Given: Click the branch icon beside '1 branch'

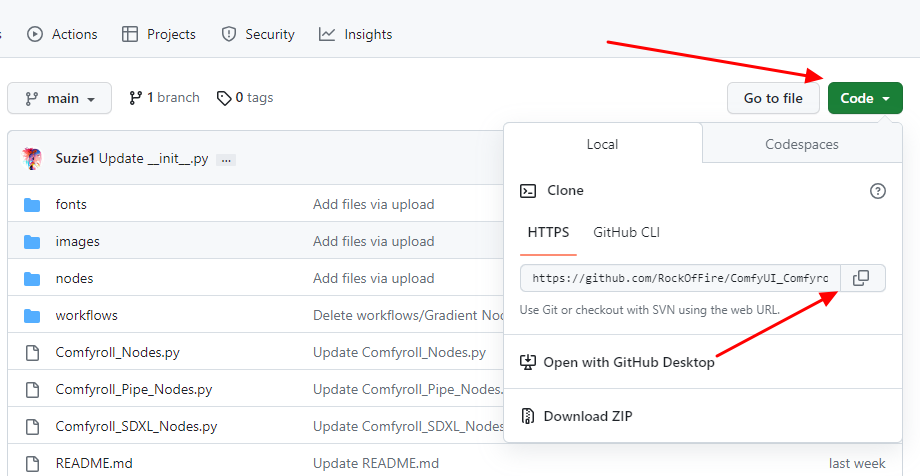Looking at the screenshot, I should click(136, 98).
